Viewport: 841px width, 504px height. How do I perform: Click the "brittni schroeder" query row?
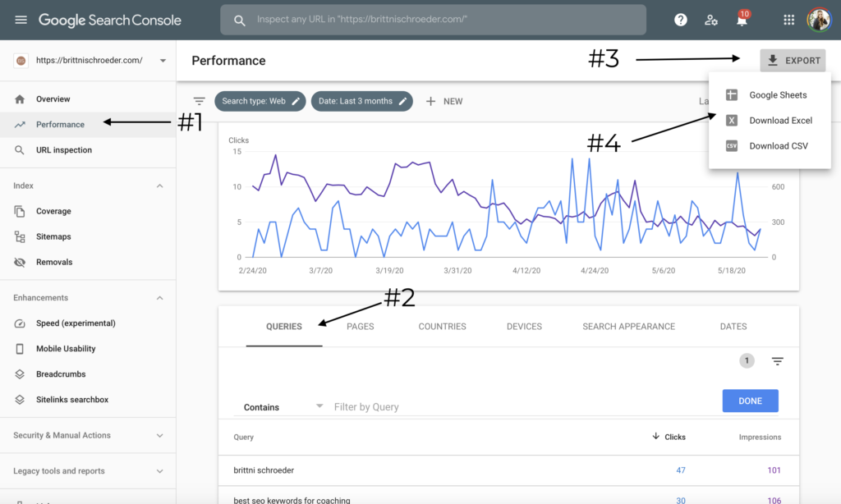508,471
